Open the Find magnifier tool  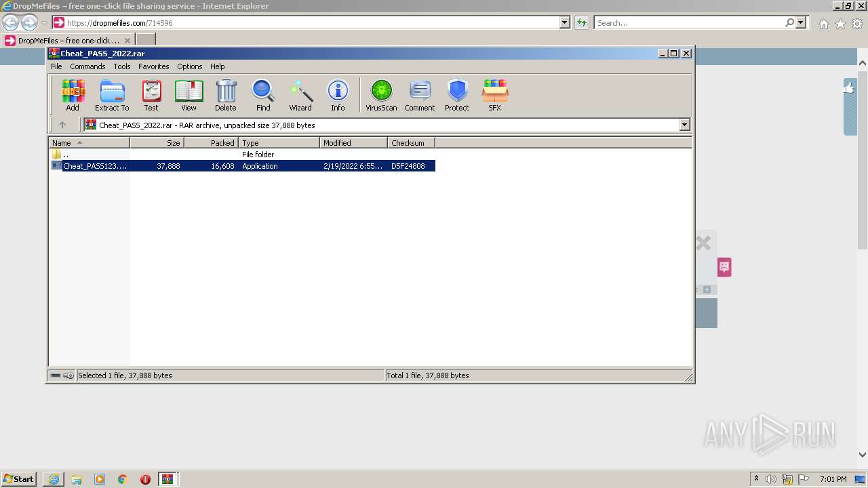pyautogui.click(x=263, y=95)
